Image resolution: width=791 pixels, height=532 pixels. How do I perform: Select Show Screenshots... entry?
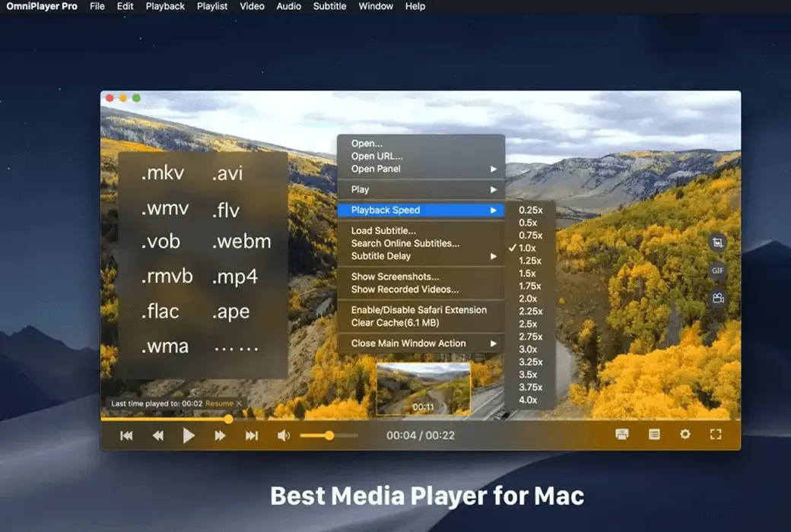click(421, 277)
